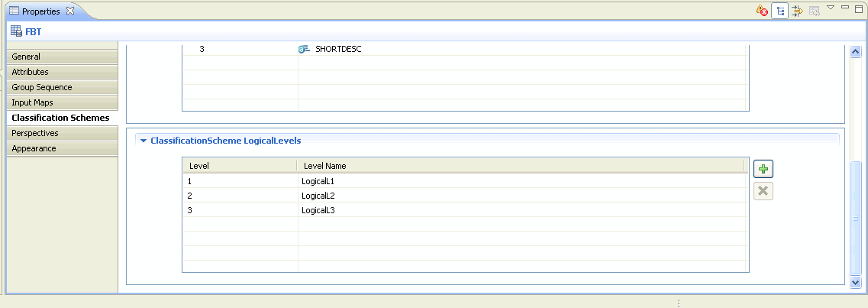Go to the Perspectives tab
Screen dimensions: 868x308
(x=63, y=133)
